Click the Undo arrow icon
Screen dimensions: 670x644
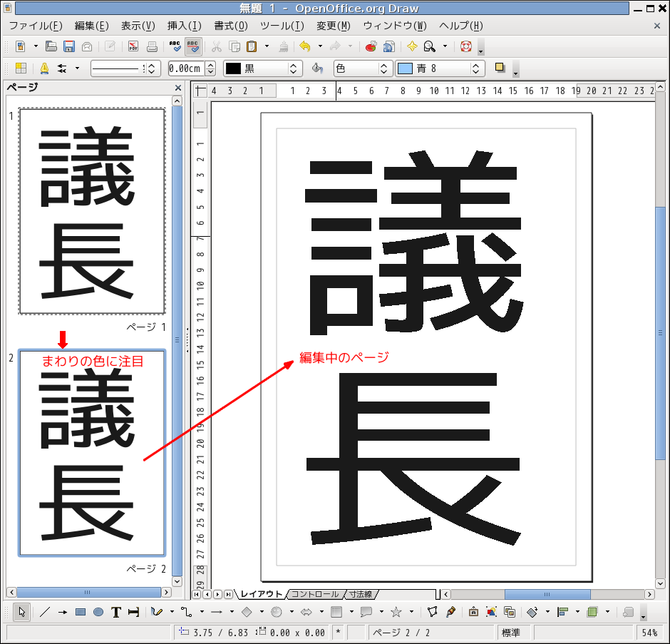(304, 46)
